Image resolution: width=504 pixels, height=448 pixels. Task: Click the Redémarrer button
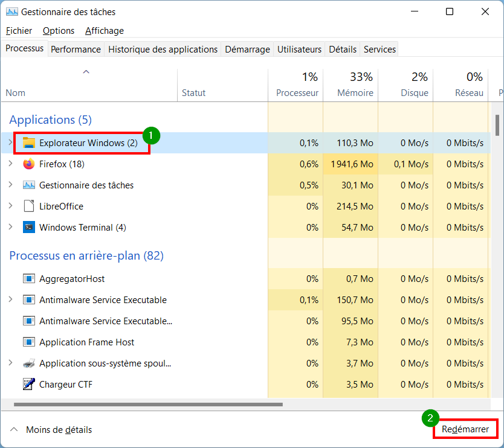coord(465,429)
